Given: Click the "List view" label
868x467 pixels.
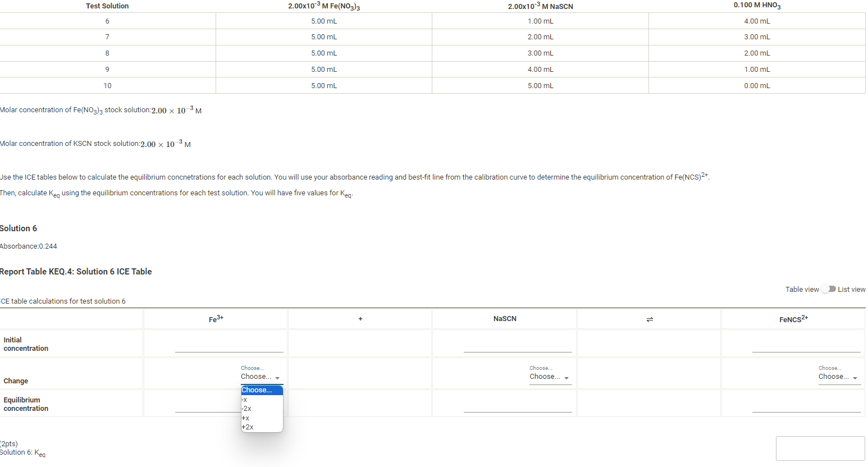Looking at the screenshot, I should (x=852, y=289).
